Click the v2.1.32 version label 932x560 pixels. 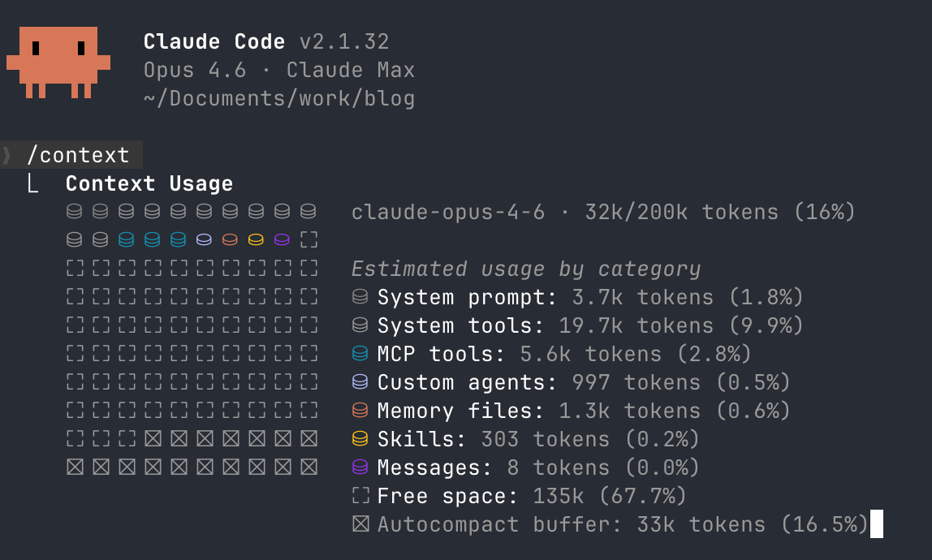345,41
